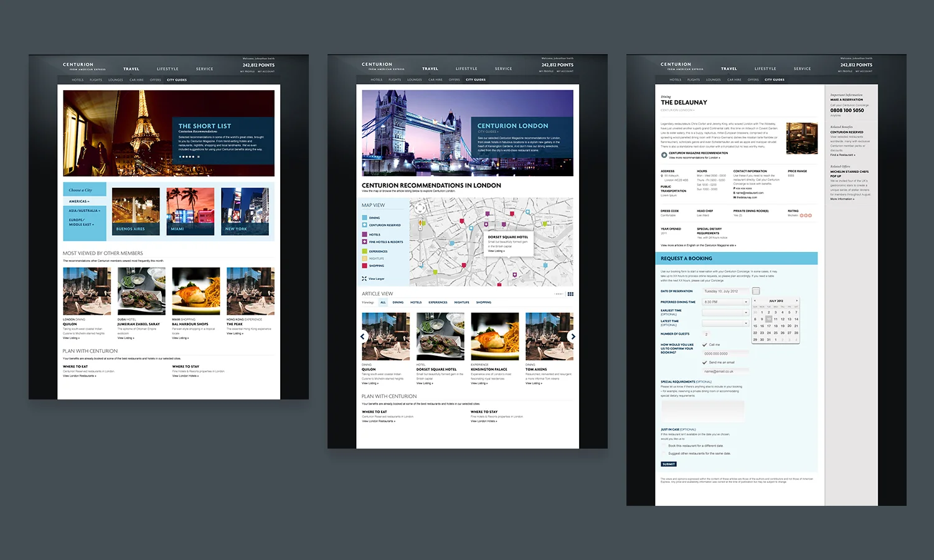This screenshot has height=560, width=934.
Task: Click the Submit button on booking form
Action: [x=668, y=464]
